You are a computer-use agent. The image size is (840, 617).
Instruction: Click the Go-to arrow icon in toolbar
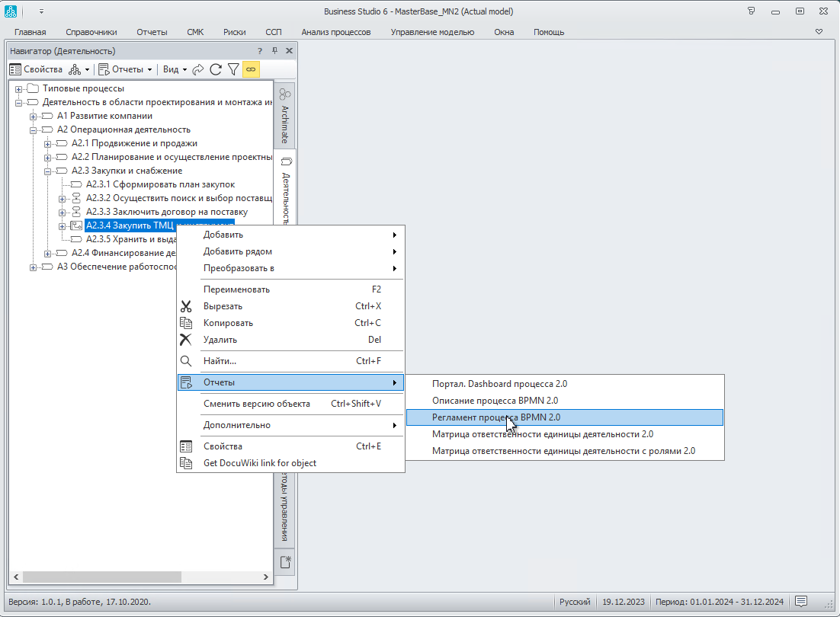[x=198, y=69]
